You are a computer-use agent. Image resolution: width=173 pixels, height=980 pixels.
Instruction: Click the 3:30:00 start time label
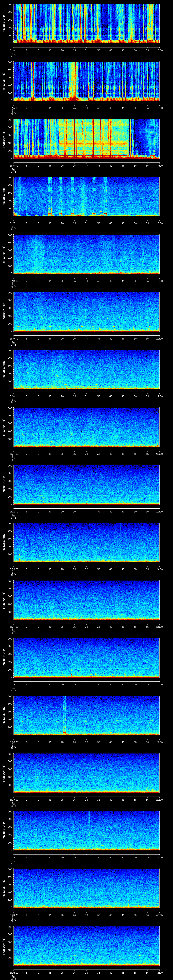tap(14, 972)
